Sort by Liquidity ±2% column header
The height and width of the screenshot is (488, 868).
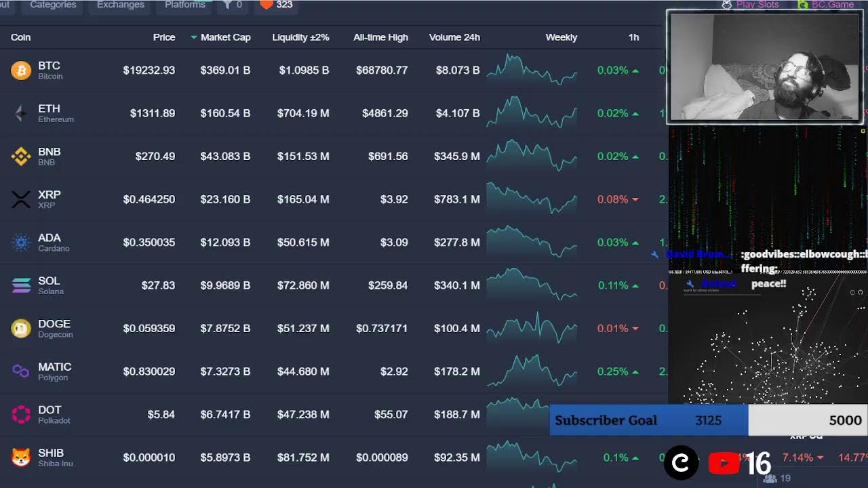[x=300, y=37]
